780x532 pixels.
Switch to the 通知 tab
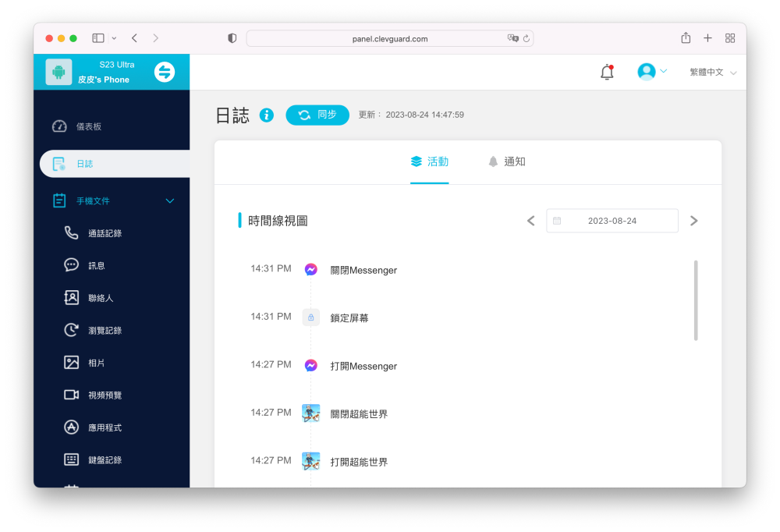[x=507, y=161]
